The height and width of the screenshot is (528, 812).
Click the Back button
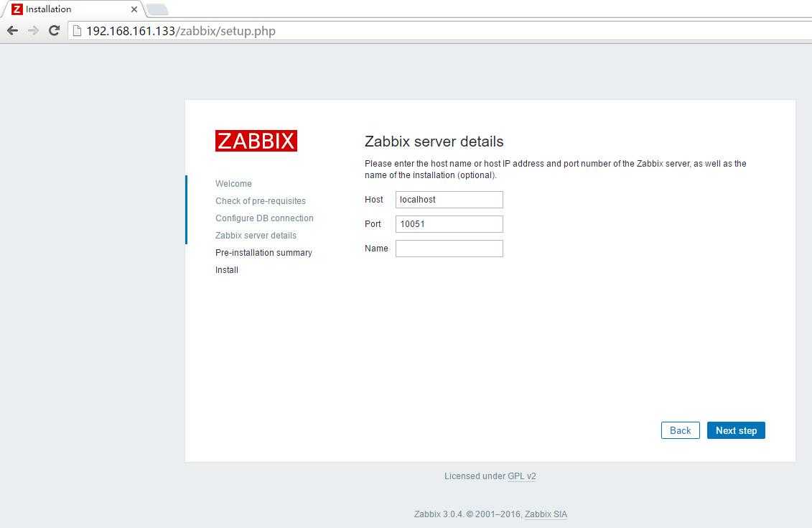point(680,430)
